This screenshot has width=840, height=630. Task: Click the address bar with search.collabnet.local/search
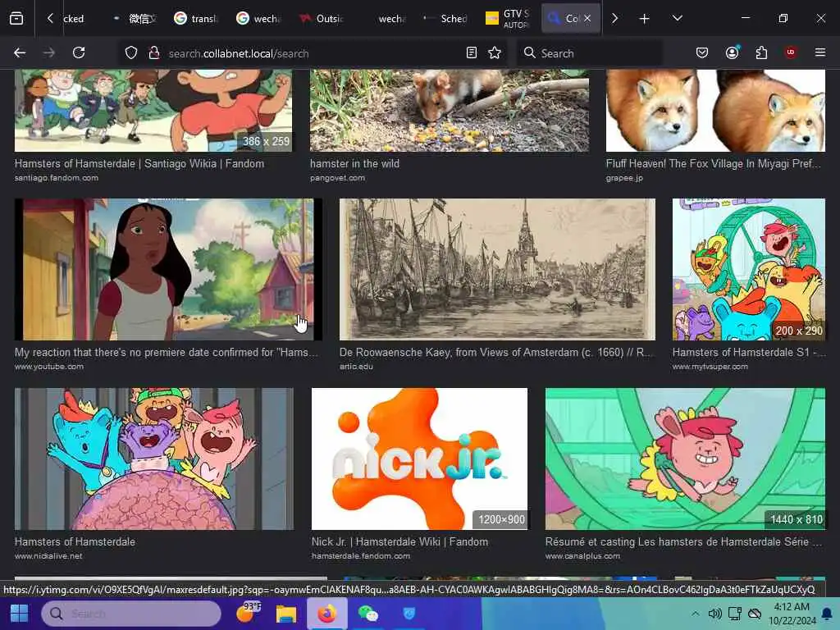pos(313,53)
